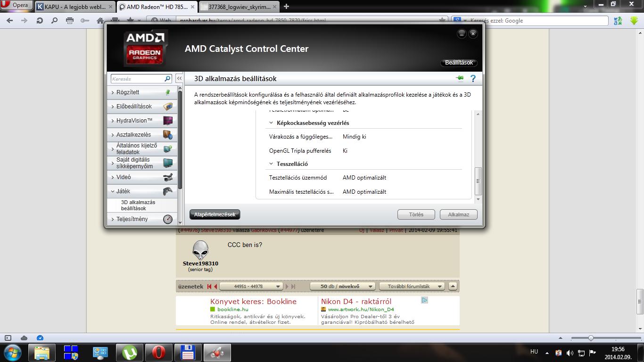Collapse the Játék tree category
This screenshot has width=644, height=362.
point(113,191)
